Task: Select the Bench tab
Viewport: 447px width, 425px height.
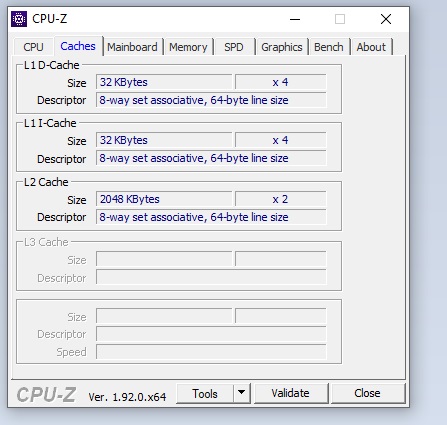Action: (x=329, y=47)
